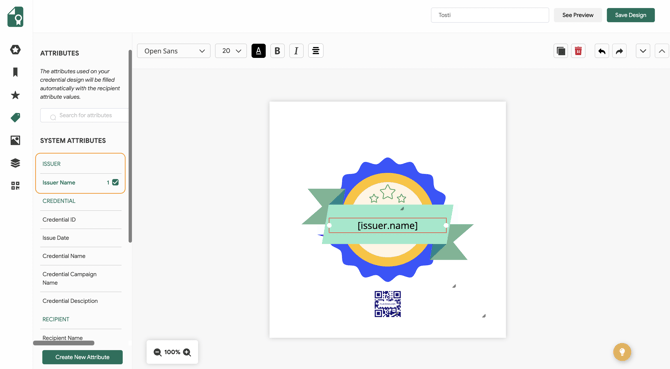
Task: Click the design name input field
Action: [x=490, y=15]
